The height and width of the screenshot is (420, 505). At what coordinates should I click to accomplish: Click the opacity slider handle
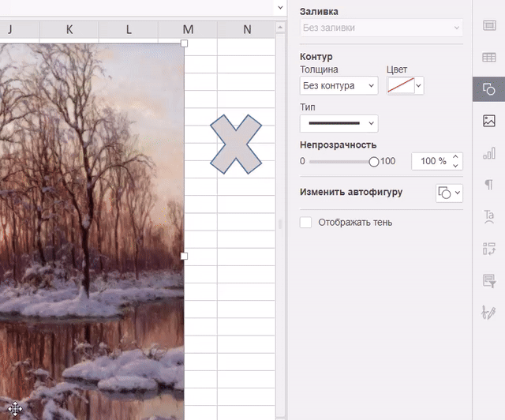(373, 162)
